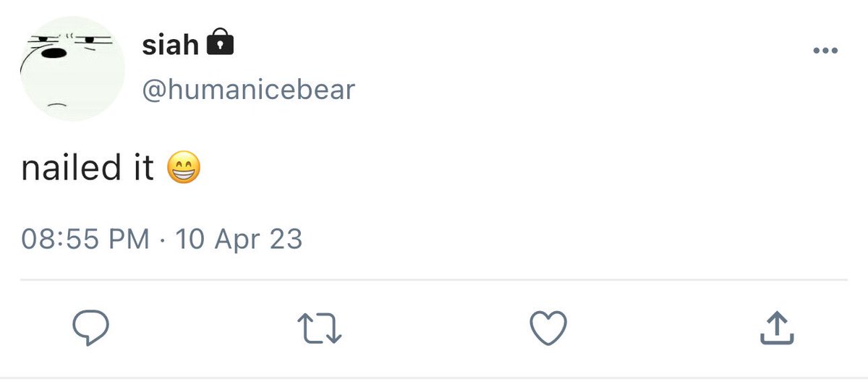Click the bear's black nose in the avatar
Viewport: 868px width, 390px height.
click(x=50, y=52)
